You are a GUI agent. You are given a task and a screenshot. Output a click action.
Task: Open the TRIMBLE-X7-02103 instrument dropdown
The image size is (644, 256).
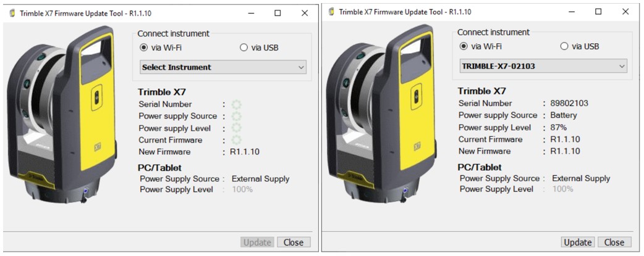point(543,66)
